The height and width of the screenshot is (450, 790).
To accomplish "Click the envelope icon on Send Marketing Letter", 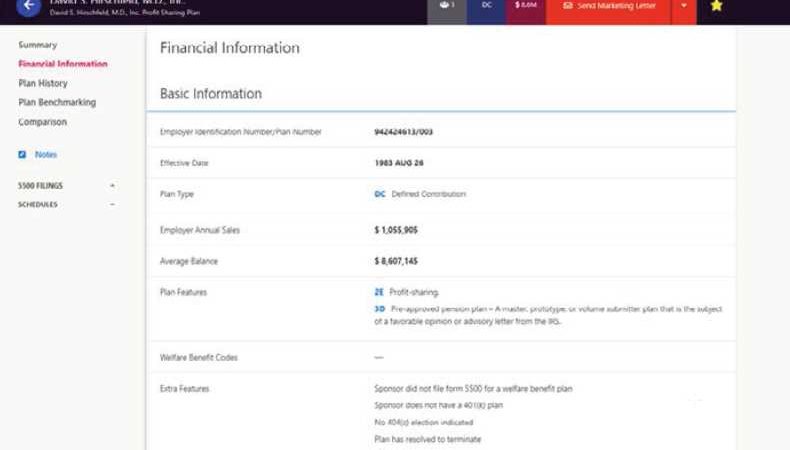I will [568, 6].
